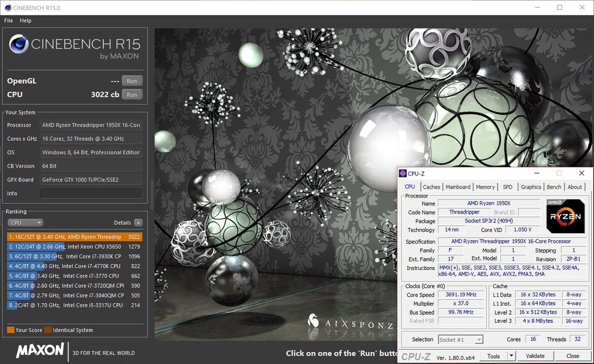Close the CPU-Z window with X
This screenshot has width=594, height=364.
coord(582,174)
